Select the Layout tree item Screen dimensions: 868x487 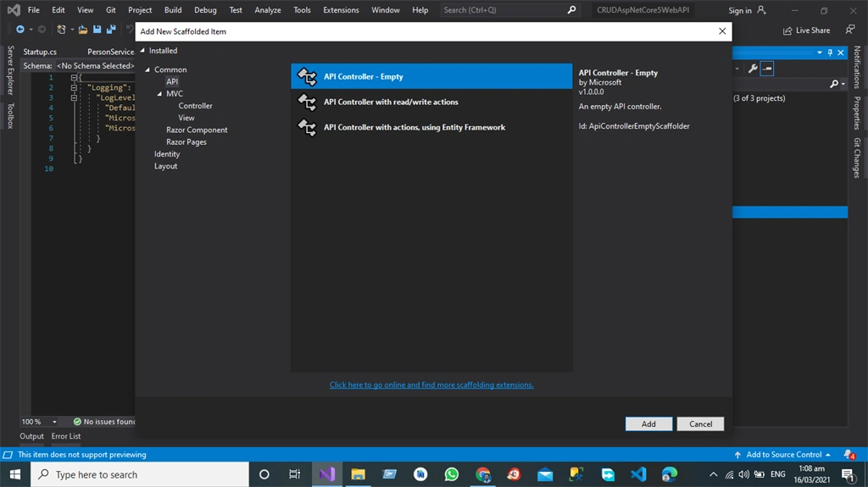165,166
